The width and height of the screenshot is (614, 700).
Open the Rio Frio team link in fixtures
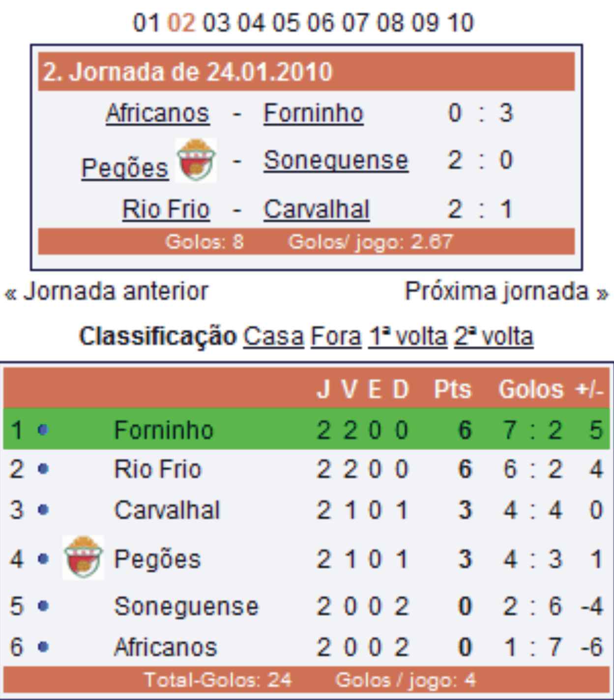click(x=166, y=209)
